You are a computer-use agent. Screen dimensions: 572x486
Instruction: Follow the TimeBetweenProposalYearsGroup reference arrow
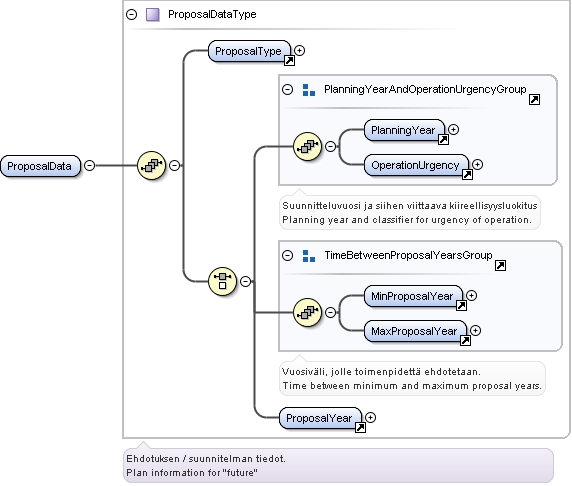(x=500, y=265)
